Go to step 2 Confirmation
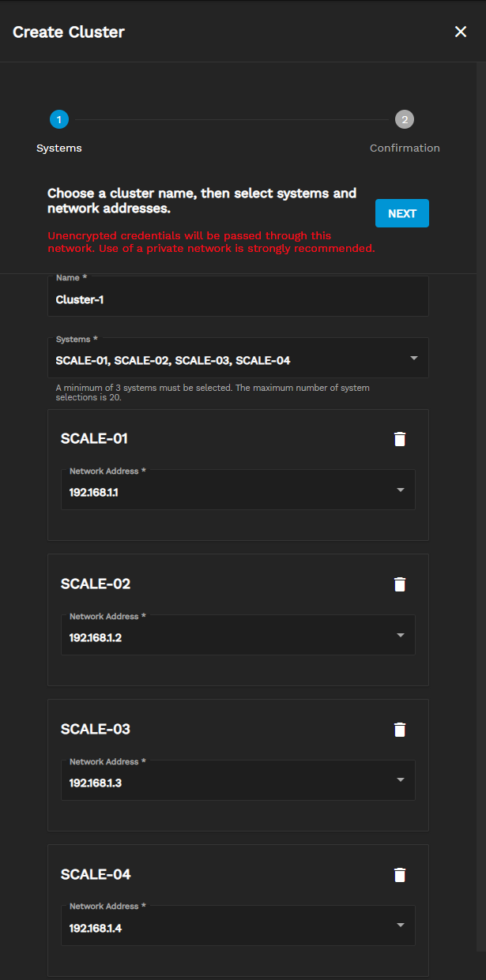 click(405, 119)
